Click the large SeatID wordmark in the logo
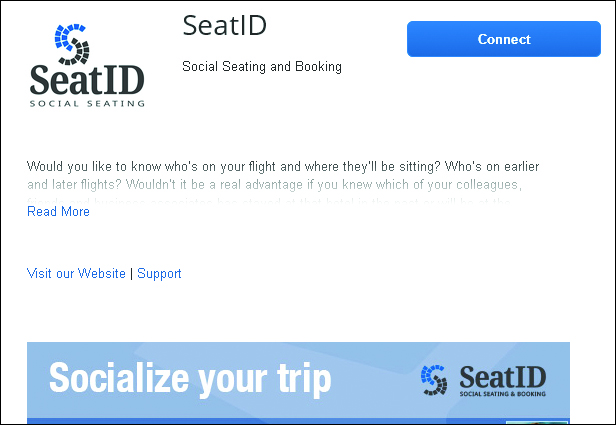 (87, 80)
